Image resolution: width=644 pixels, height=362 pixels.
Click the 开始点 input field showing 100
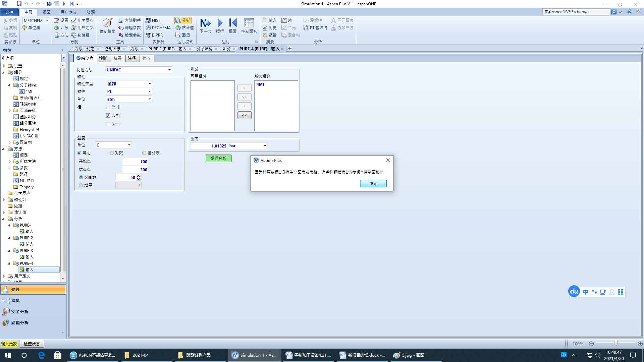coord(135,162)
